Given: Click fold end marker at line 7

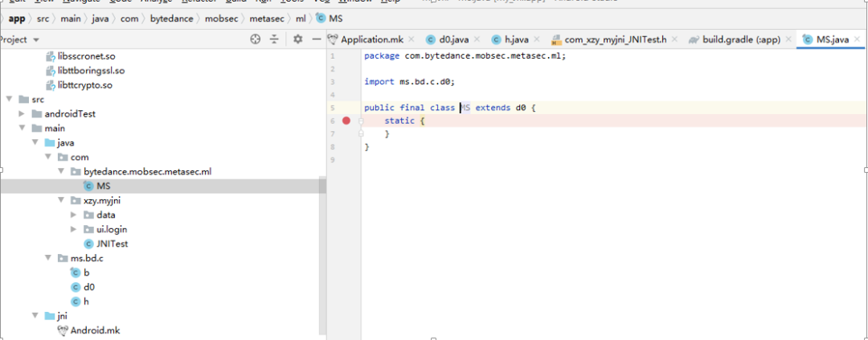Looking at the screenshot, I should (x=360, y=133).
